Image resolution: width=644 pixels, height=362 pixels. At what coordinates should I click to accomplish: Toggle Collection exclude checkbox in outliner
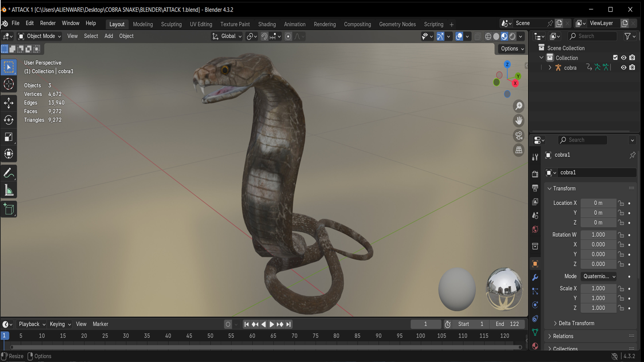point(615,58)
